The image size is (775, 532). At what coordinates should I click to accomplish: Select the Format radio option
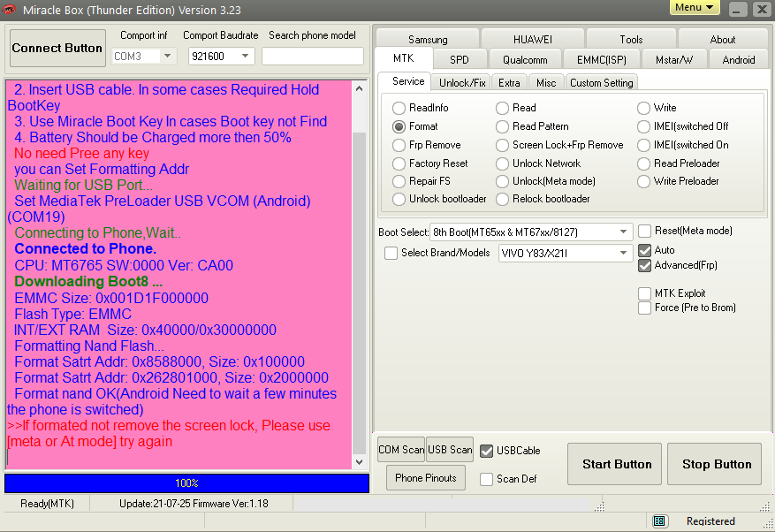pos(399,126)
